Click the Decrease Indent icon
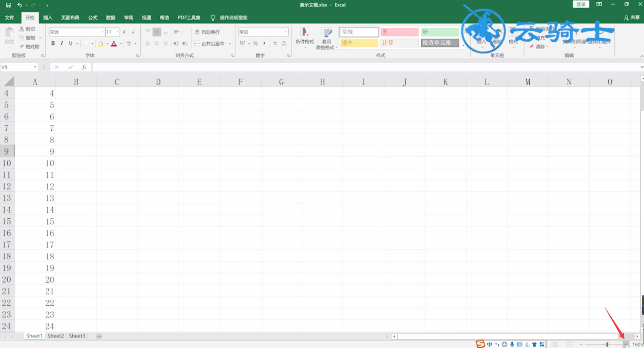Image resolution: width=644 pixels, height=348 pixels. (x=176, y=44)
